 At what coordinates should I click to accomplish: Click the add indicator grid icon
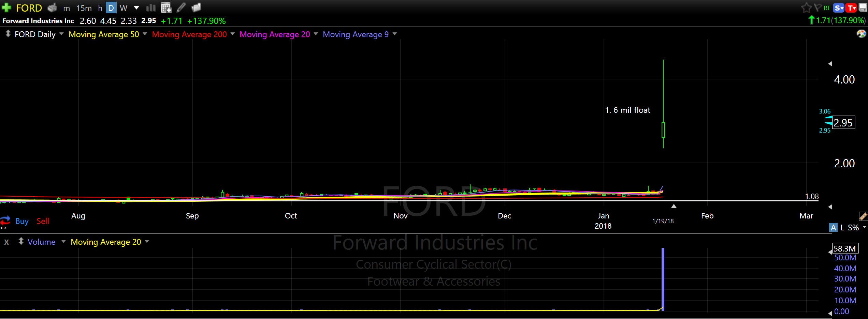point(166,7)
